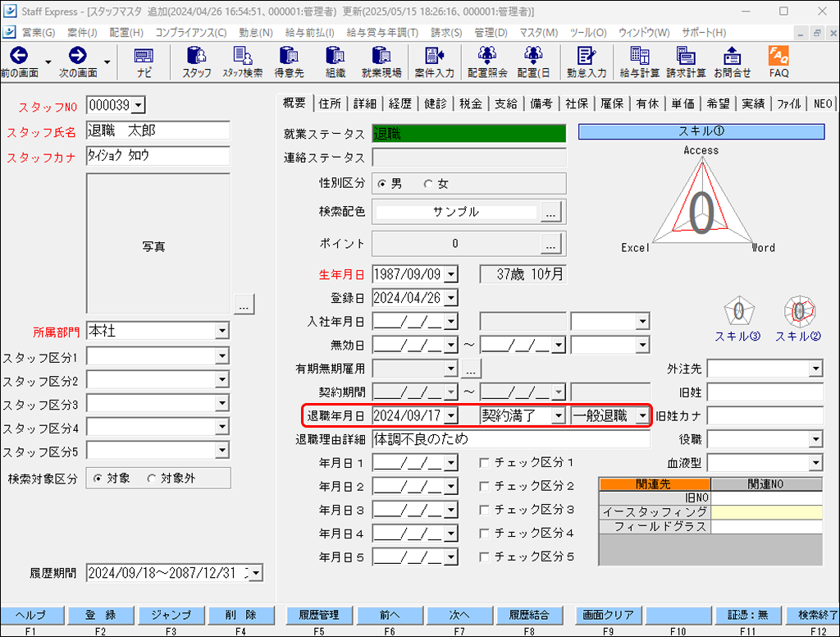Open the コンプライアンス(C) menu
The height and width of the screenshot is (637, 840).
click(x=190, y=33)
